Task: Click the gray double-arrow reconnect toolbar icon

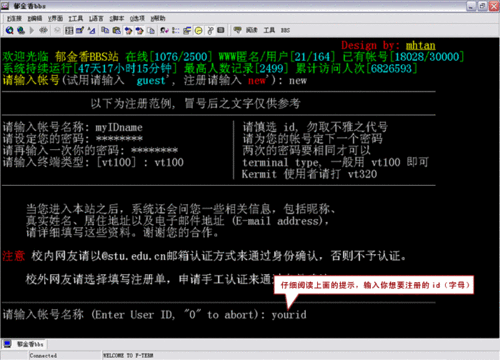Action: 43,30
